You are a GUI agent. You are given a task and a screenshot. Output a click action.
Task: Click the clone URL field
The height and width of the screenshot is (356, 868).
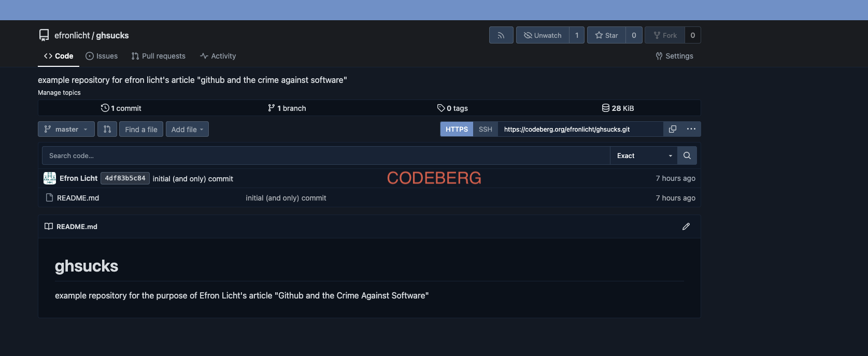coord(580,129)
